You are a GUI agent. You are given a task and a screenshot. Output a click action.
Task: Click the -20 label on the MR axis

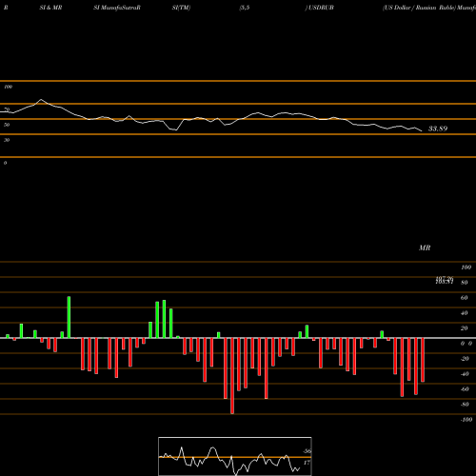coord(465,359)
